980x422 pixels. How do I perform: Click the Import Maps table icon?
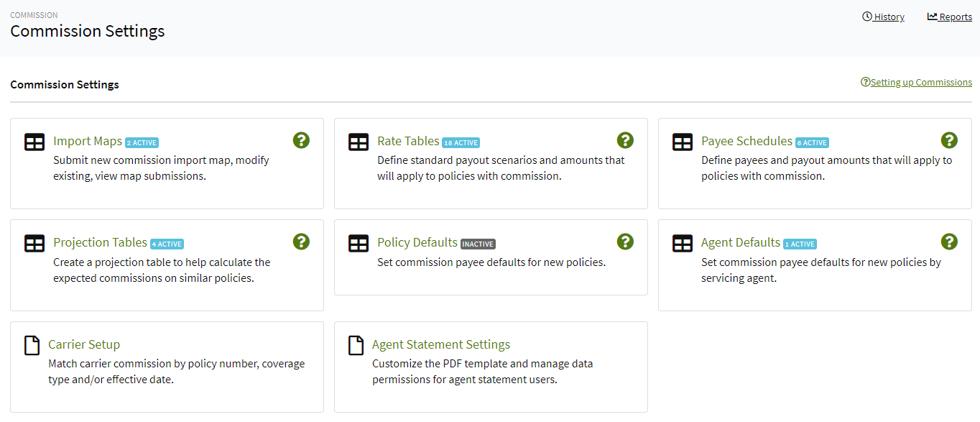click(34, 142)
